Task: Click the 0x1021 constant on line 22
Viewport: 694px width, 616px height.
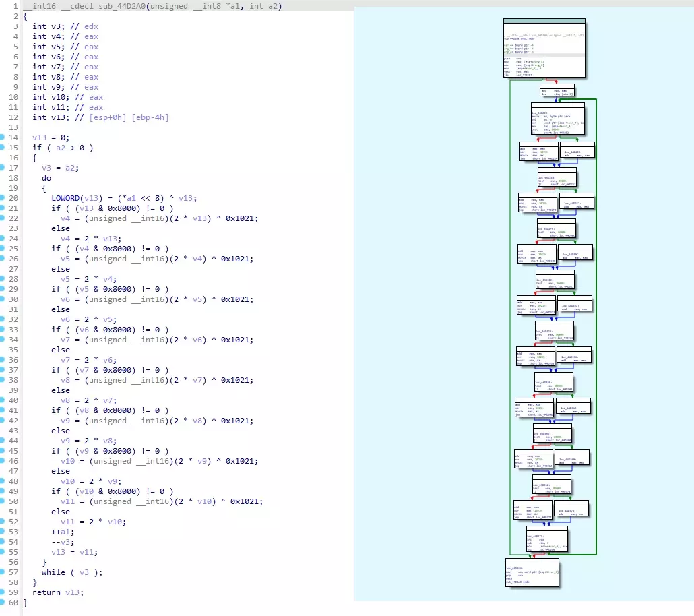Action: (243, 218)
